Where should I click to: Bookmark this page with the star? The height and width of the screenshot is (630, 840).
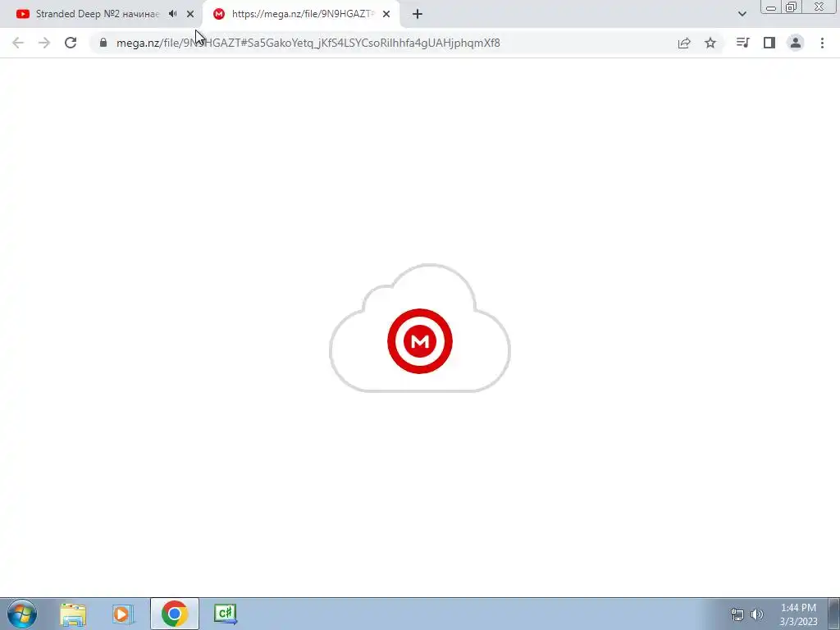pos(710,43)
